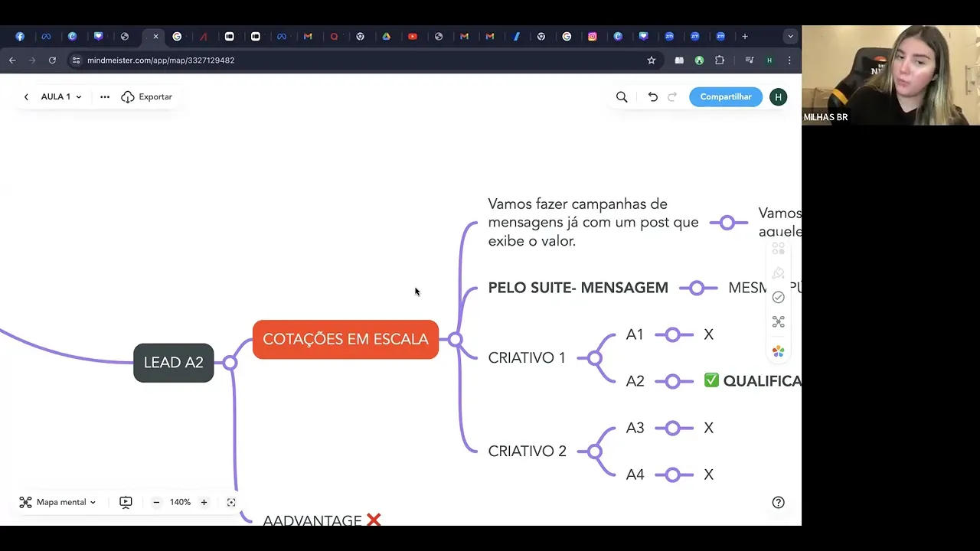
Task: Open the Mapa mental layout dropdown
Action: coord(58,503)
